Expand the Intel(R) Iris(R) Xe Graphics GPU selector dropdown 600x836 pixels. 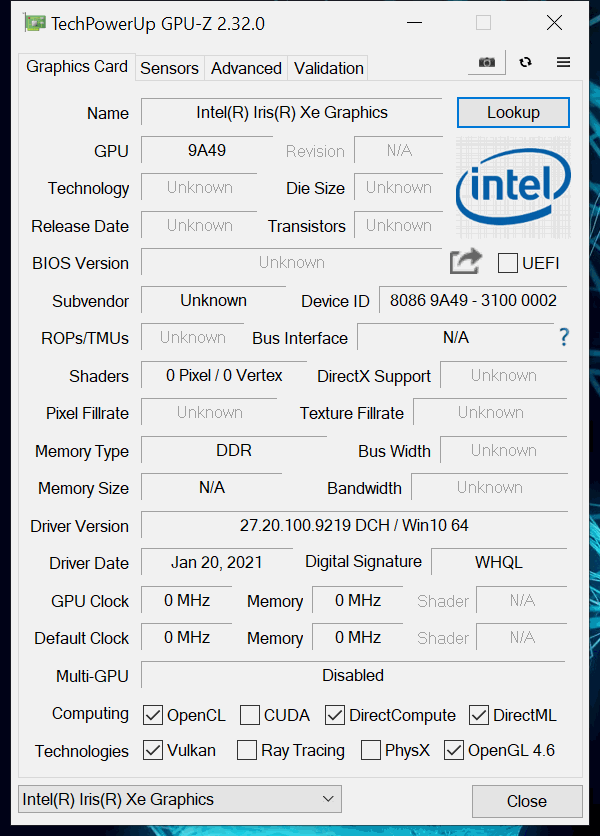[180, 799]
